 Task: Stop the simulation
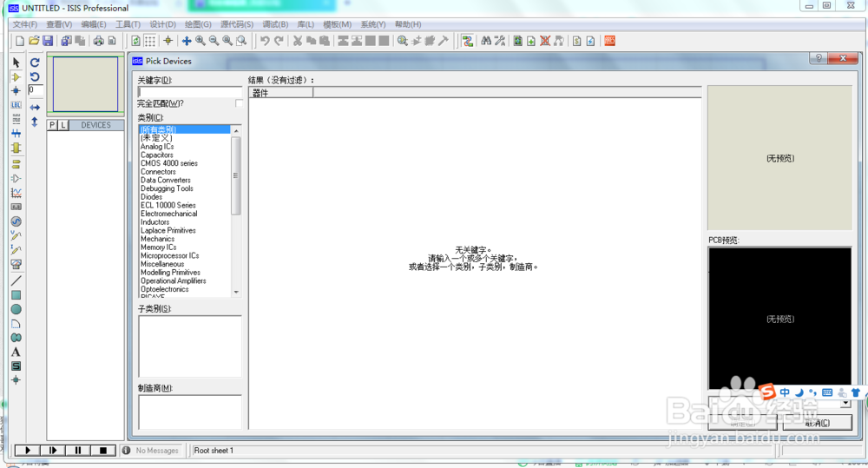point(103,451)
